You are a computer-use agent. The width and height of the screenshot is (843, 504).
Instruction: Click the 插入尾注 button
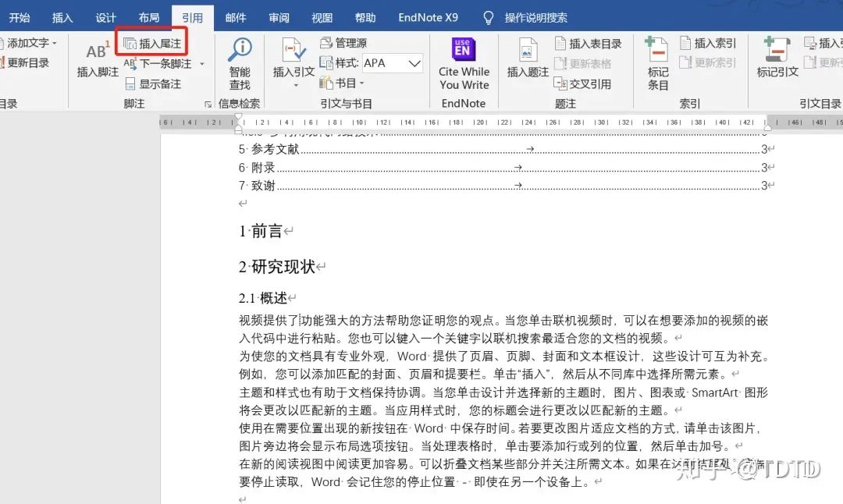click(x=152, y=43)
